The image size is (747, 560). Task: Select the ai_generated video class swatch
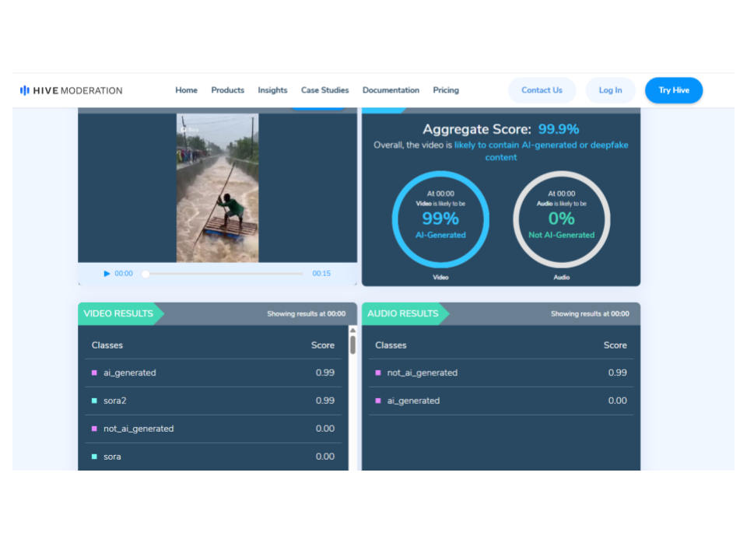[x=95, y=373]
